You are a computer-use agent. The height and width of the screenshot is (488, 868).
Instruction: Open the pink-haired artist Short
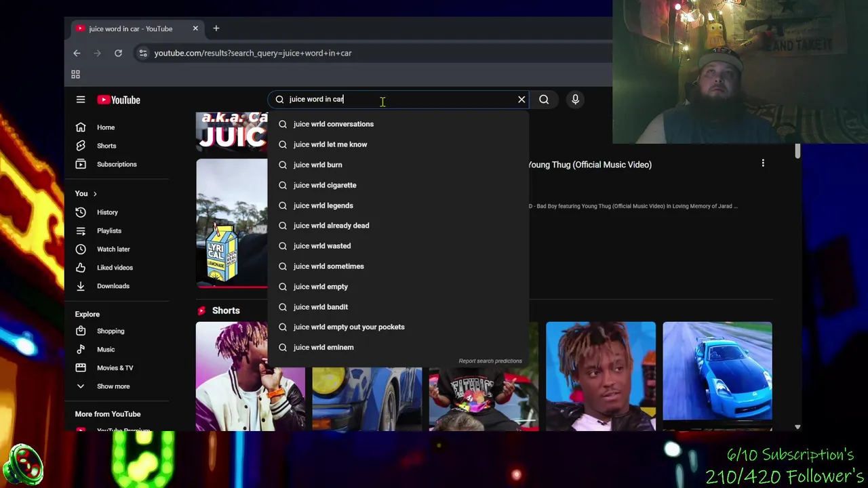tap(250, 376)
